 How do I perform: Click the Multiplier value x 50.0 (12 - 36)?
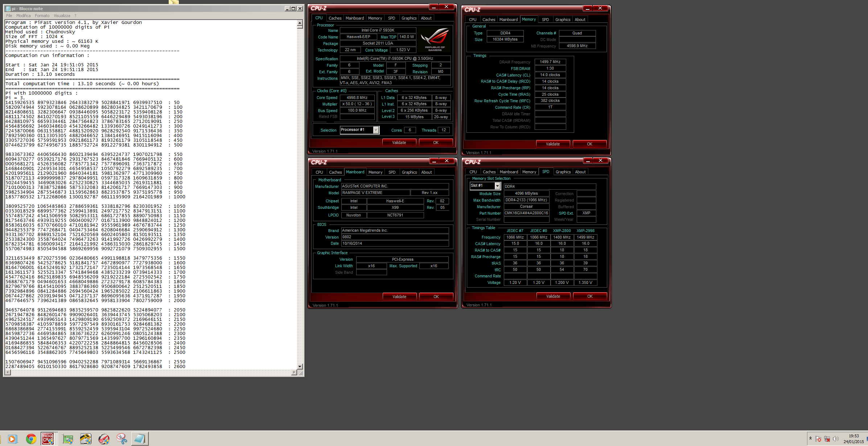[x=357, y=104]
